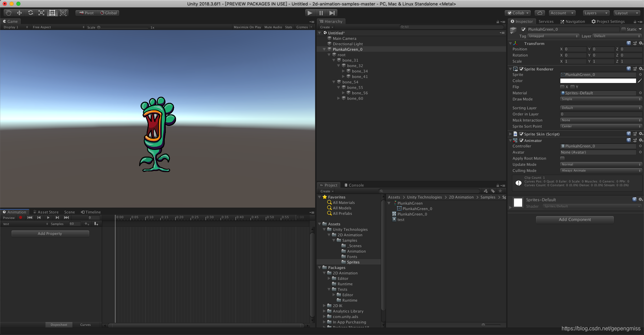644x335 pixels.
Task: Select the Move tool
Action: (x=19, y=13)
